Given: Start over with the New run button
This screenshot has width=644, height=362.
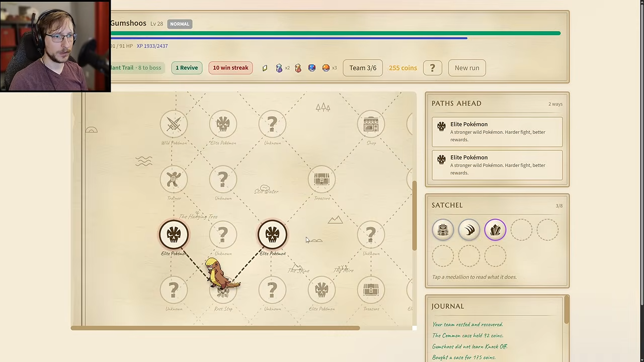Looking at the screenshot, I should tap(467, 68).
